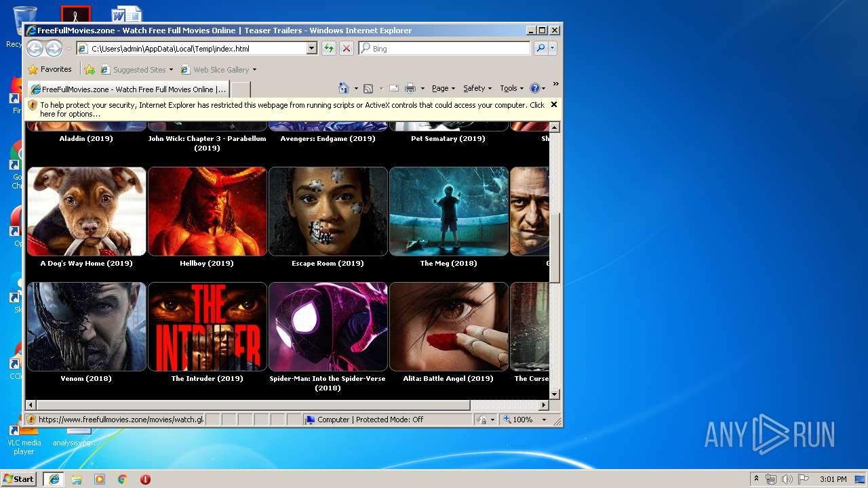
Task: Open the Help question mark icon
Action: (534, 88)
